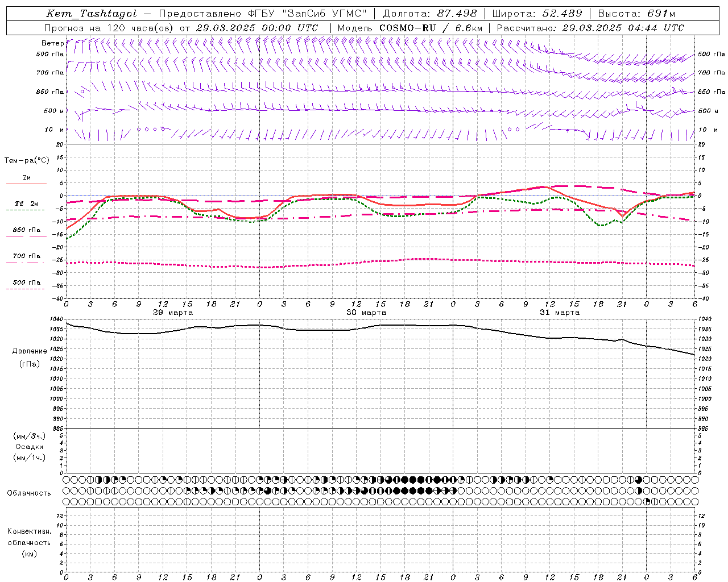The width and height of the screenshot is (728, 582).
Task: Click the Давление panel label
Action: point(30,351)
